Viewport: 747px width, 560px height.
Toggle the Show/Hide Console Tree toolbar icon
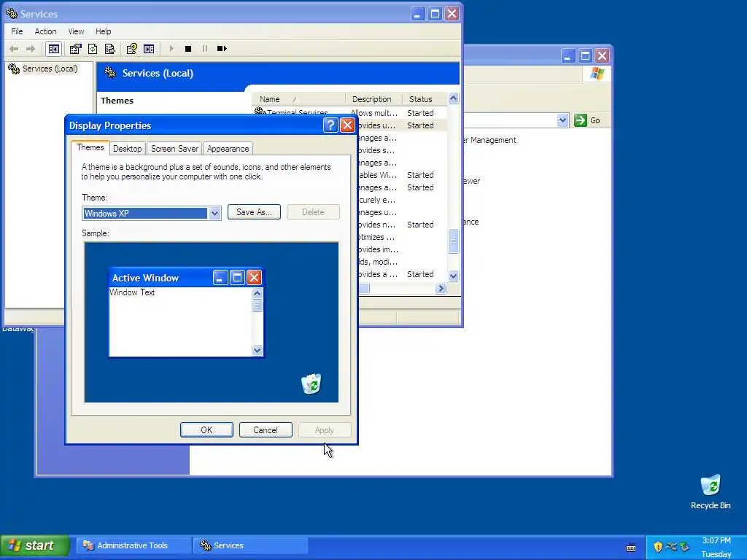coord(54,49)
